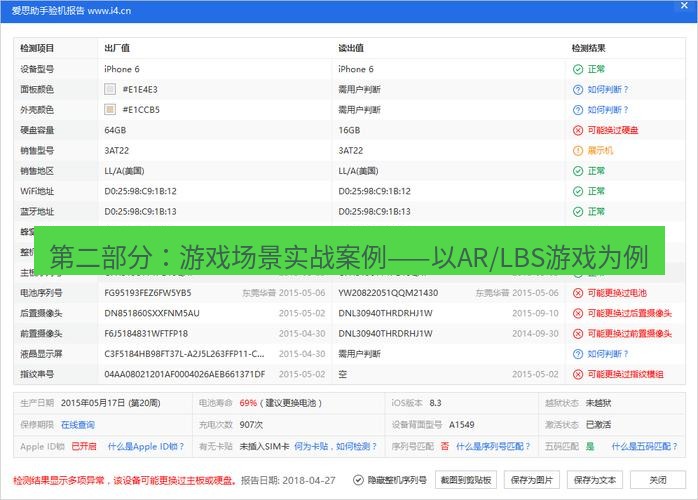Click the green check icon for 蓝牙地址

(578, 211)
